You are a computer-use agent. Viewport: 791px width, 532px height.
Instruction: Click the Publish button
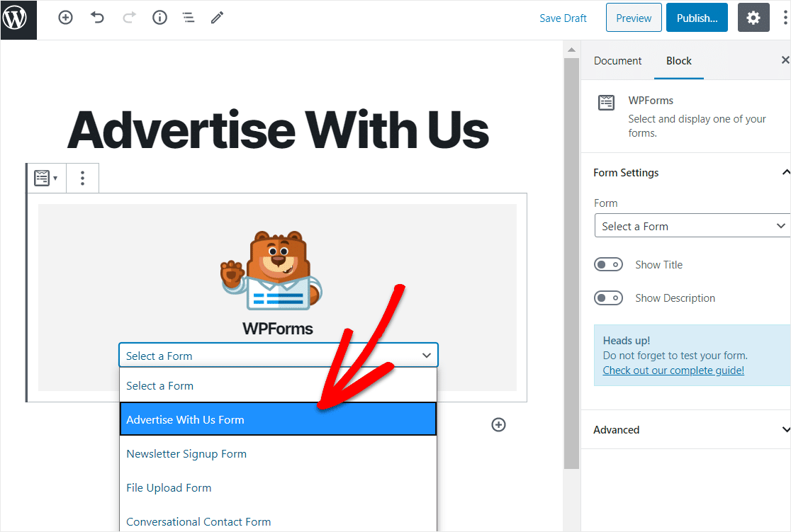697,18
